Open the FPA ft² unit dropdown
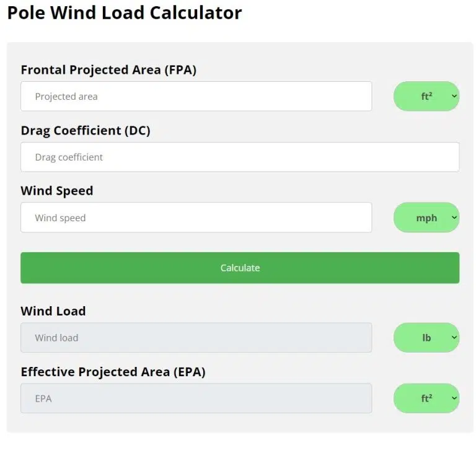Image resolution: width=476 pixels, height=476 pixels. click(426, 97)
